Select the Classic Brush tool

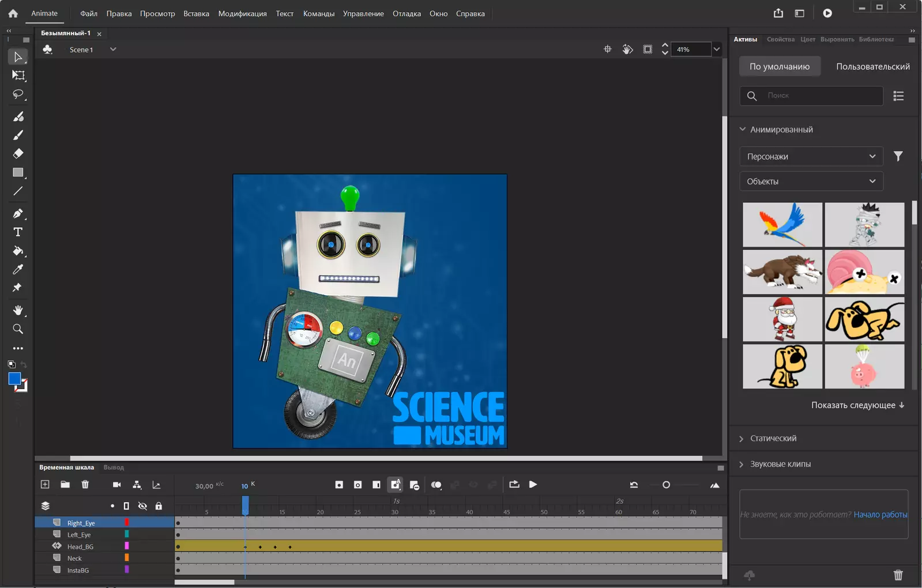pos(18,135)
